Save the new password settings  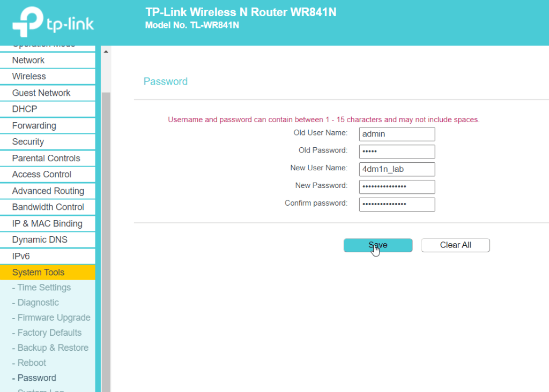click(x=378, y=245)
